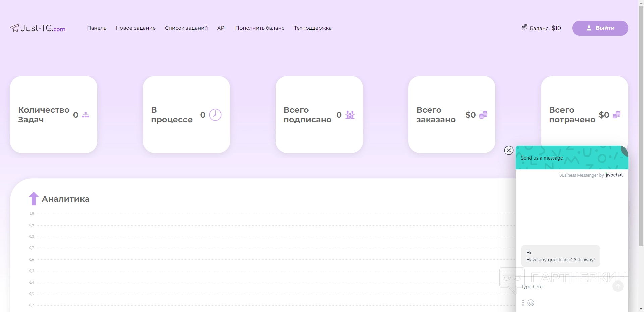
Task: Click the people icon in Всего подписано card
Action: [x=350, y=115]
